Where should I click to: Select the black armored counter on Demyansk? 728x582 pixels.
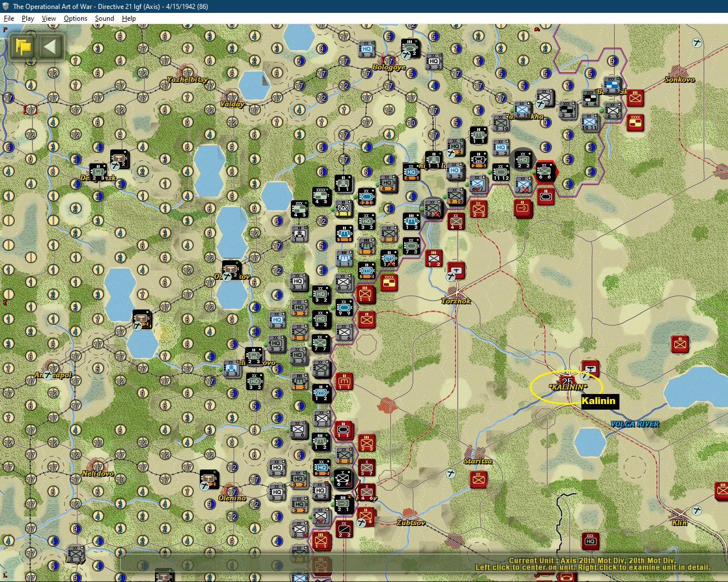pyautogui.click(x=98, y=172)
